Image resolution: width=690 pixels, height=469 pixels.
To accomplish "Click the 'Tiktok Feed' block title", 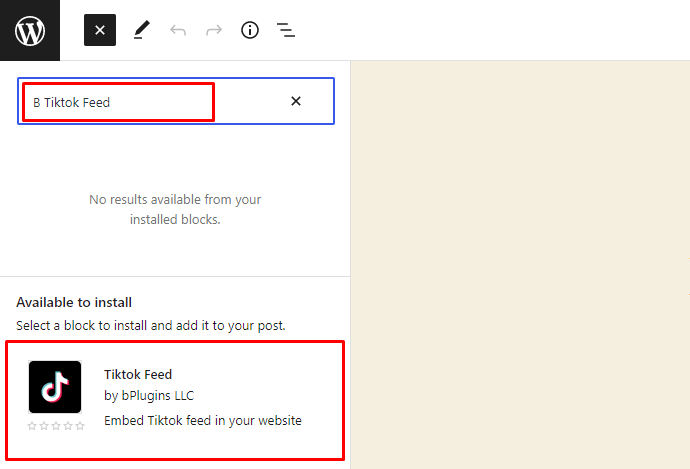I will 138,374.
